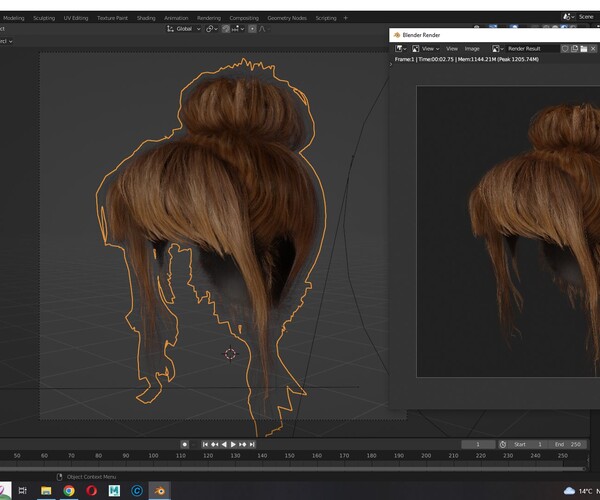Open File Explorer from the taskbar
Image resolution: width=600 pixels, height=500 pixels.
click(46, 490)
